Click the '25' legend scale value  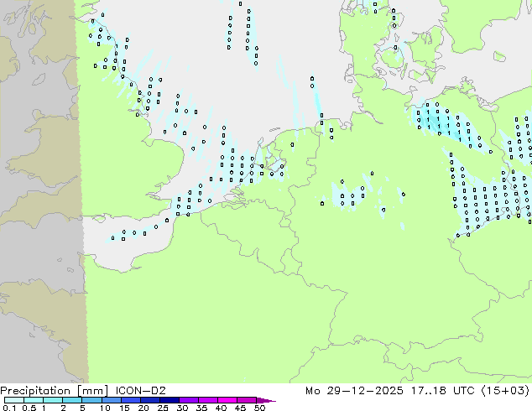tap(163, 408)
